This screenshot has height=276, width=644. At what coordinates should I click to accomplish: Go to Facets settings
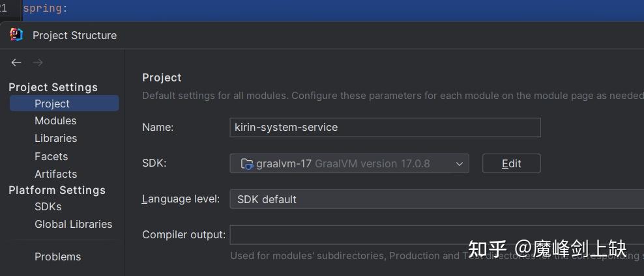click(x=51, y=156)
